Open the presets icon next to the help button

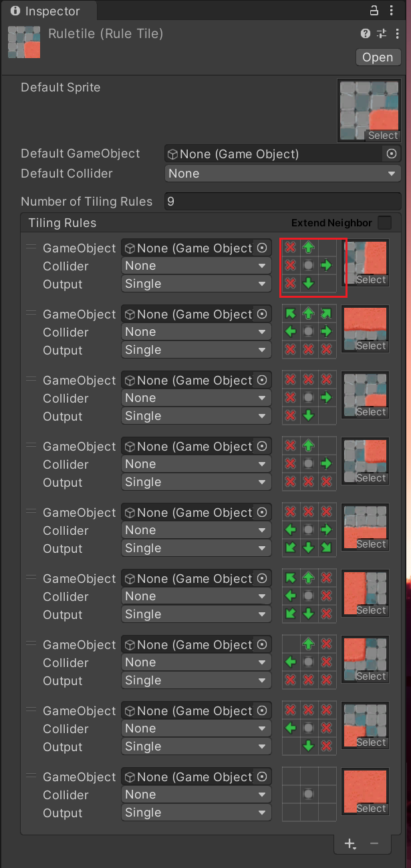[x=381, y=34]
